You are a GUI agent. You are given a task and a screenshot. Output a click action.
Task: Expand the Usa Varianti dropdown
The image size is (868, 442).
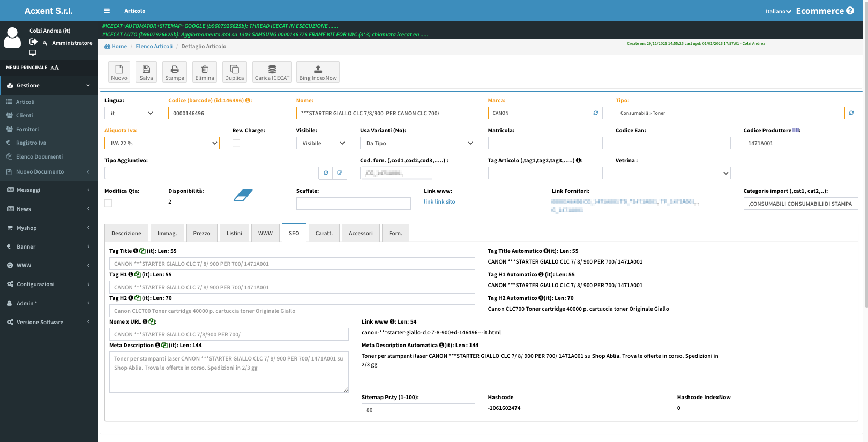click(x=417, y=143)
